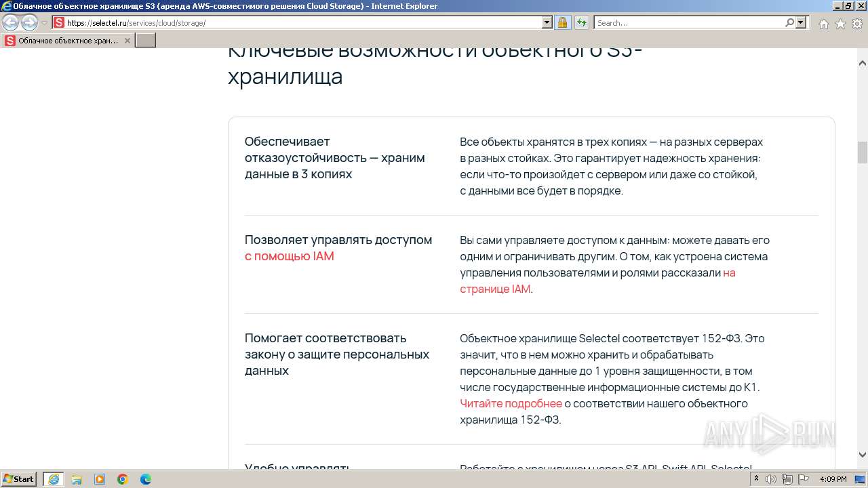Click the 4:09 PM clock
Screen dimensions: 868x488
[833, 479]
